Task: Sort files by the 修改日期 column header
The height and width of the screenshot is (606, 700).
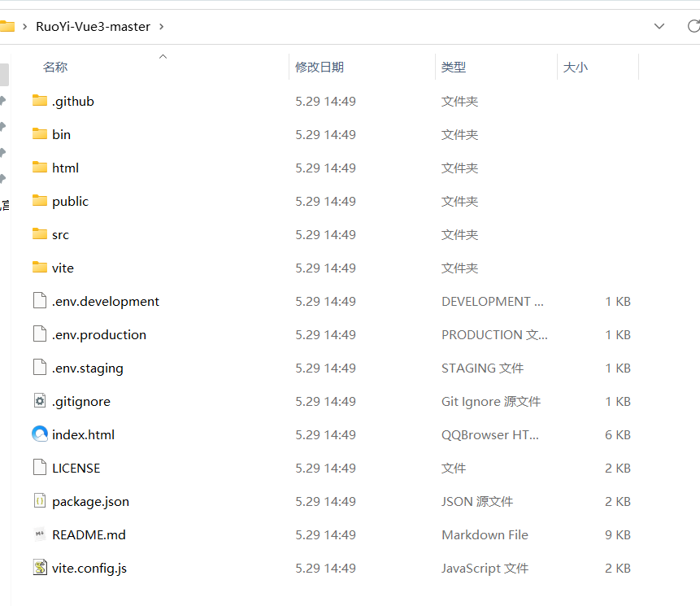Action: click(321, 67)
